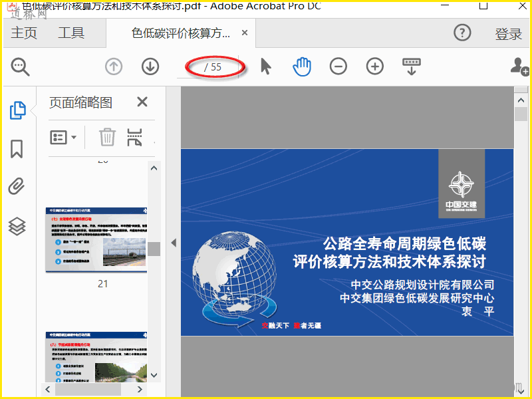Delete selected pages with trash icon
The image size is (532, 399).
107,137
